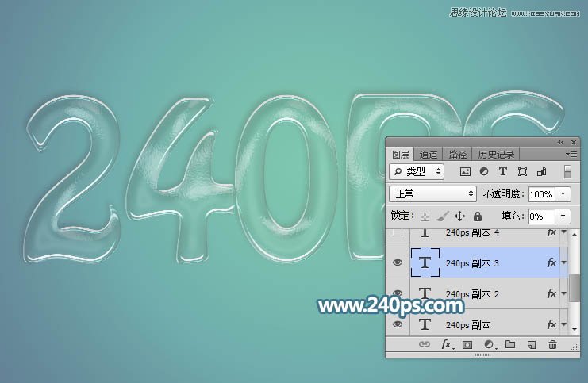Add a layer mask icon

pos(467,345)
